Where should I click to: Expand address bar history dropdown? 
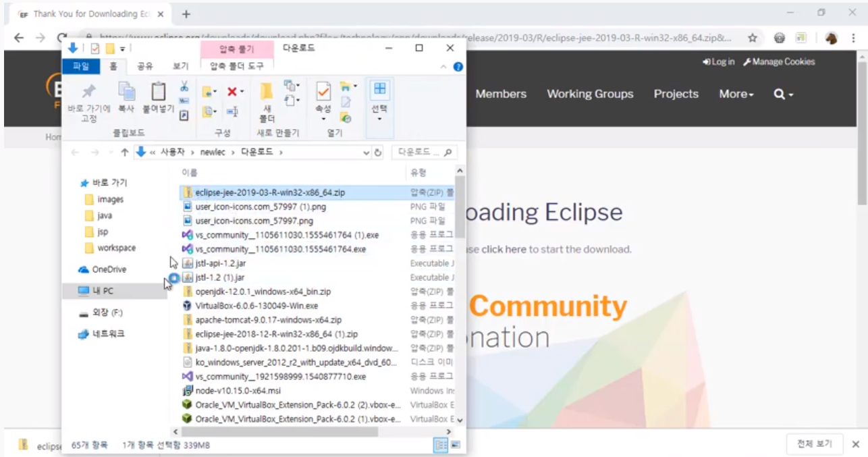(367, 153)
